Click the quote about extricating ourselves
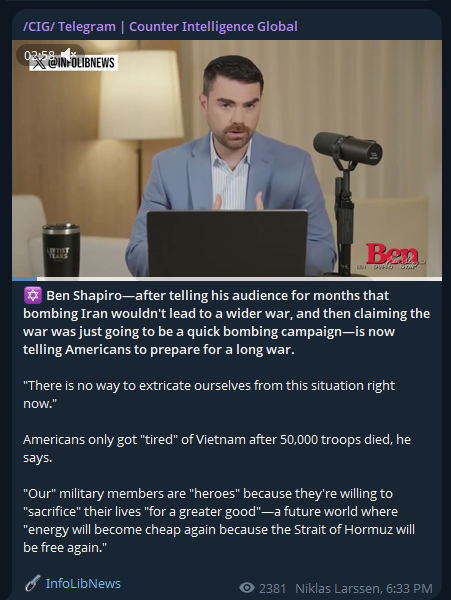Viewport: 451px width, 600px height. pos(209,394)
